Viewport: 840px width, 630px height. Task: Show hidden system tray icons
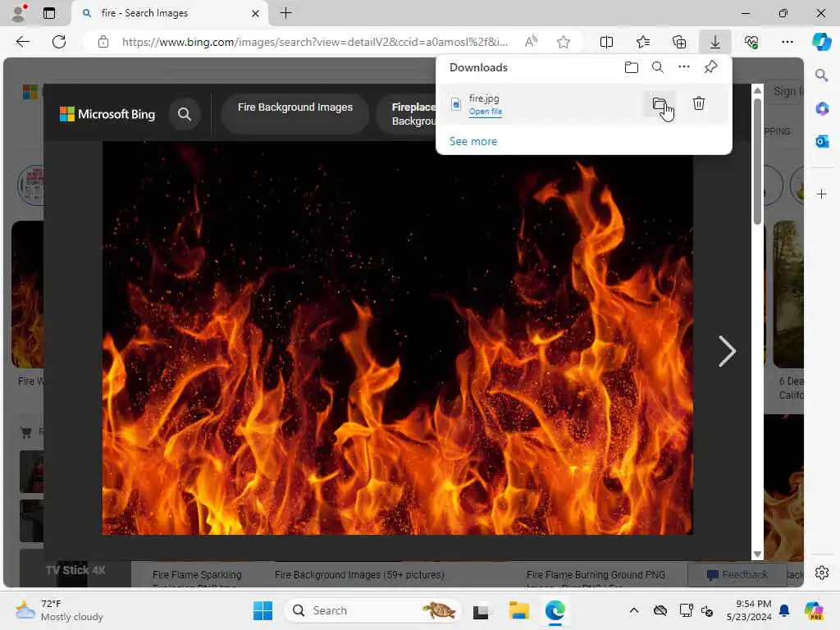[x=633, y=610]
